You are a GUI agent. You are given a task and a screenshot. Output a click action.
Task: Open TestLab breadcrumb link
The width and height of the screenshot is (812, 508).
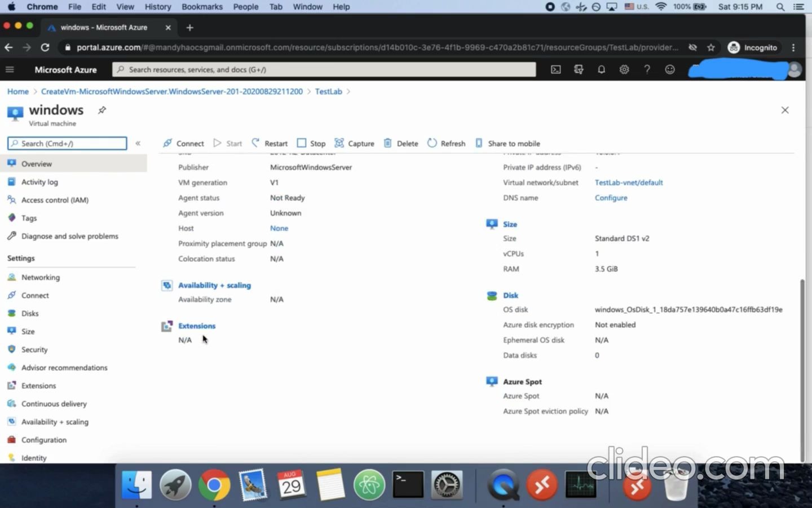[x=328, y=91]
